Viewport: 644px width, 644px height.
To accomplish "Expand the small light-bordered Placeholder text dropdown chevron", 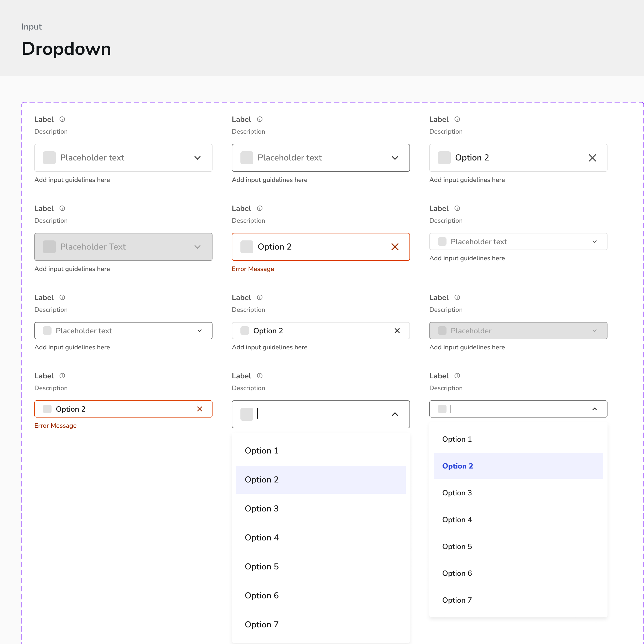I will click(595, 242).
